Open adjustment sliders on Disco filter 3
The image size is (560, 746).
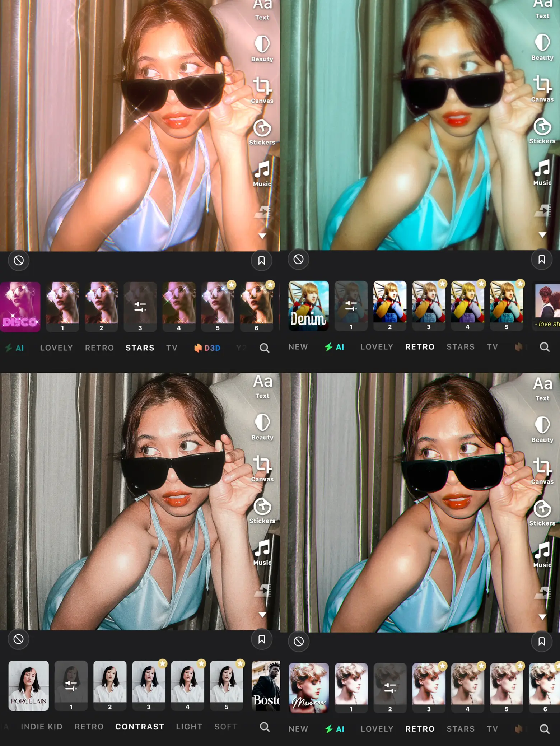tap(140, 307)
